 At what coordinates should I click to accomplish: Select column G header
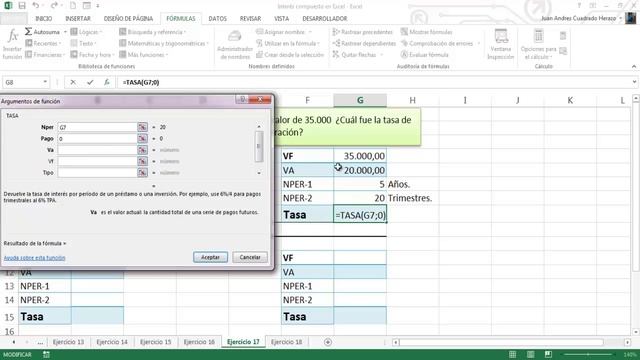click(x=360, y=100)
